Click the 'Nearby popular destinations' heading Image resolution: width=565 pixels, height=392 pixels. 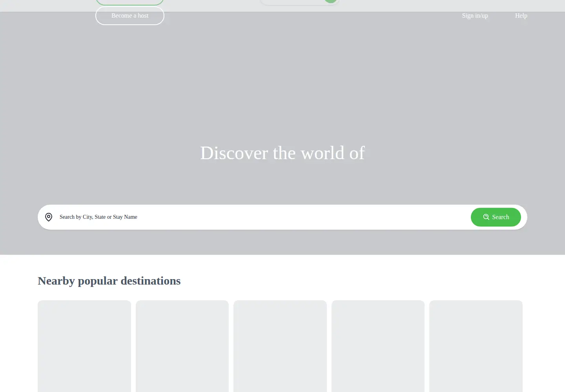(109, 281)
